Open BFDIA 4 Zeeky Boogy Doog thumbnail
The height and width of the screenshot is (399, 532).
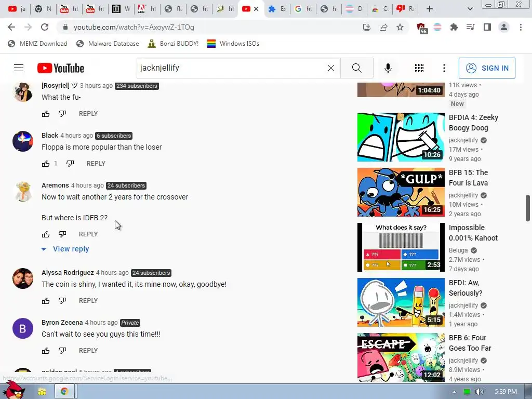[x=401, y=137]
